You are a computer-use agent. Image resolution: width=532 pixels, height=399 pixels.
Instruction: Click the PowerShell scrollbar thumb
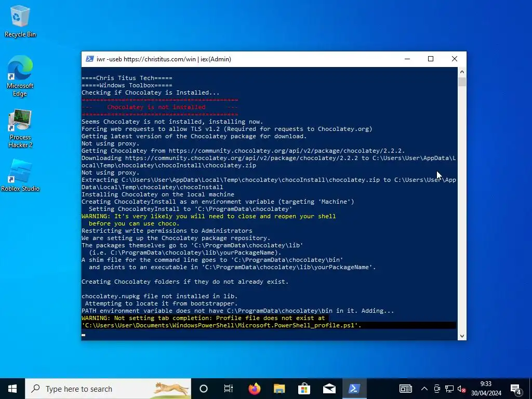(462, 82)
